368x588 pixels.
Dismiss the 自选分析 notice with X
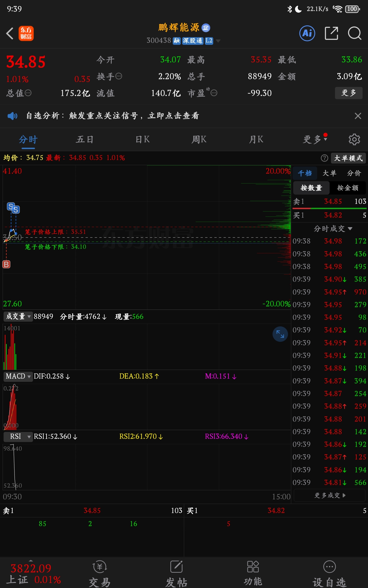(x=358, y=116)
